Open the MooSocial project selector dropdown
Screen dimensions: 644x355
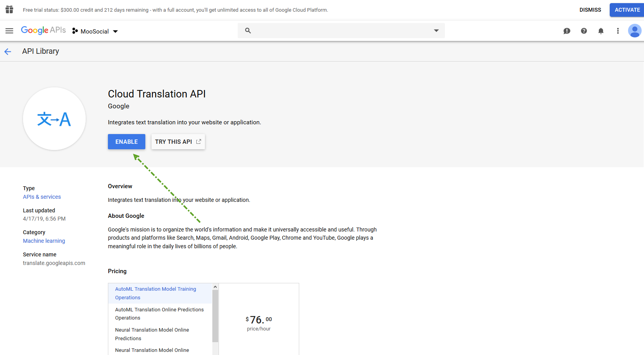coord(95,31)
